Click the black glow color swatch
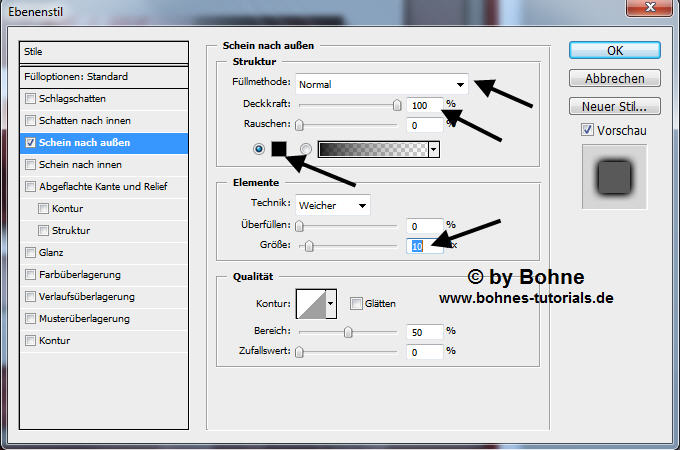 pyautogui.click(x=280, y=149)
